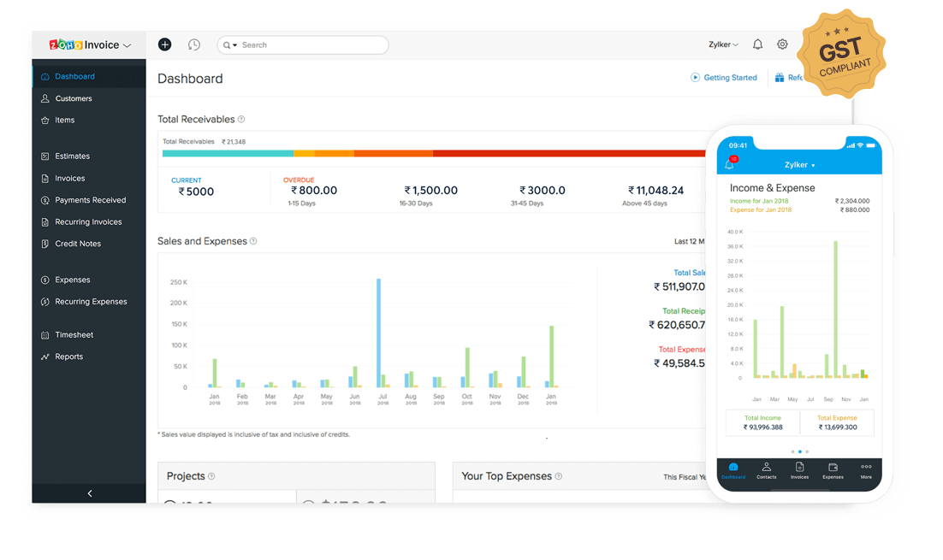Click the Total Receivables help icon
Screen dimensions: 943x560
[241, 119]
